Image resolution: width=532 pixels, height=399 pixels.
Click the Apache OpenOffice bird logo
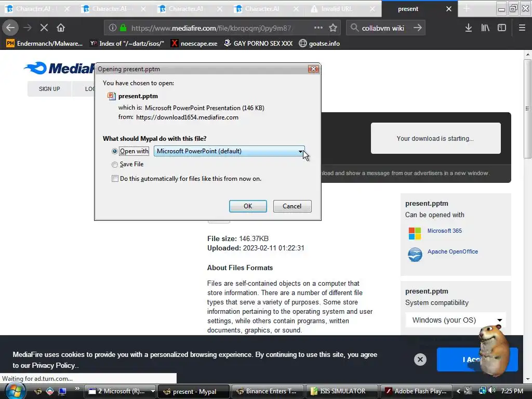pyautogui.click(x=415, y=255)
